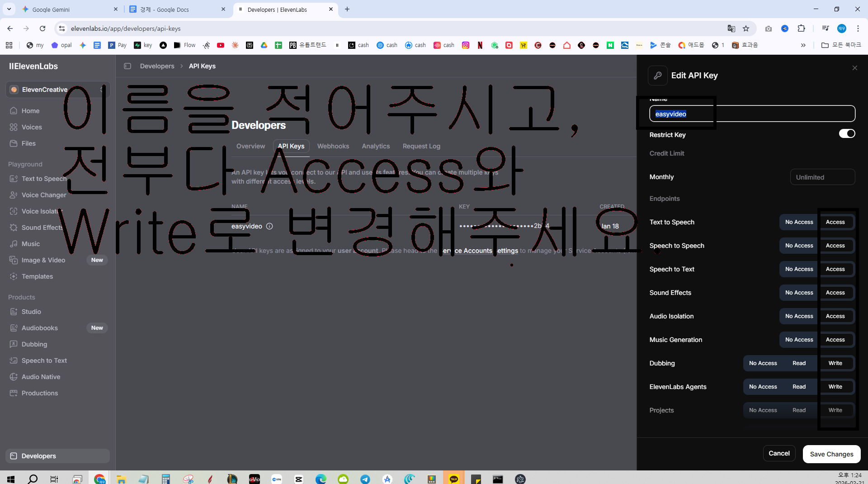
Task: Open Audiobooks under Products
Action: pyautogui.click(x=40, y=328)
